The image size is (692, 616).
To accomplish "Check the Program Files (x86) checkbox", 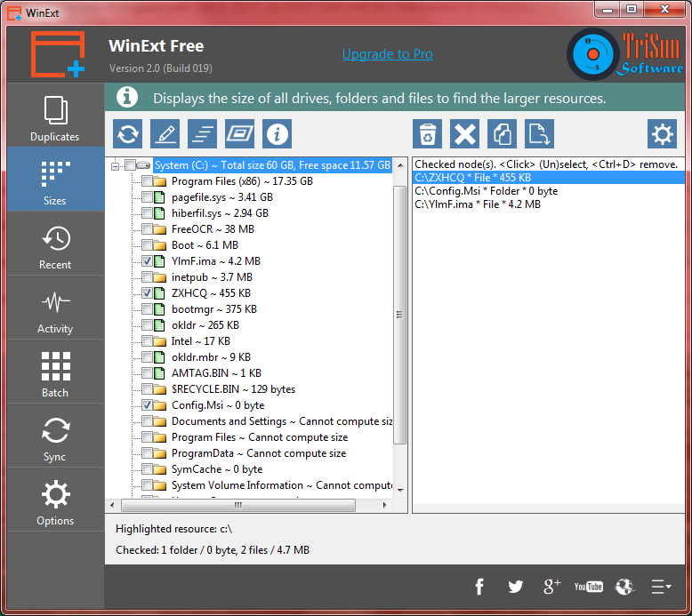I will coord(147,181).
